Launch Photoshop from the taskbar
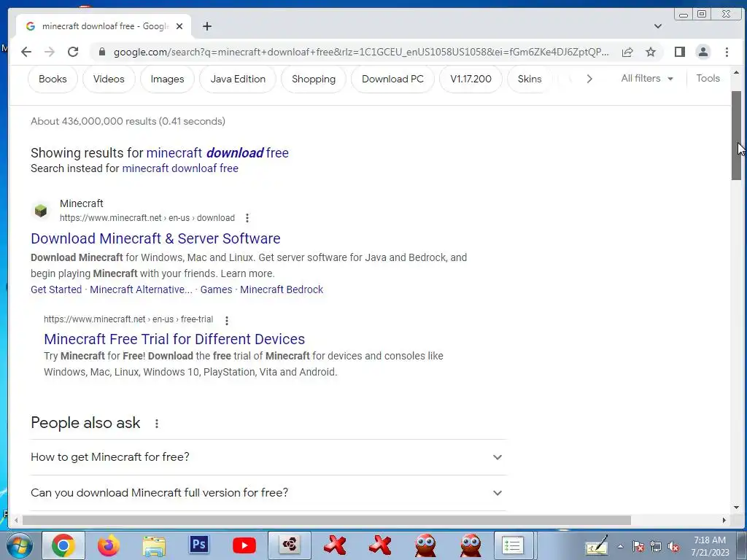 [x=199, y=544]
